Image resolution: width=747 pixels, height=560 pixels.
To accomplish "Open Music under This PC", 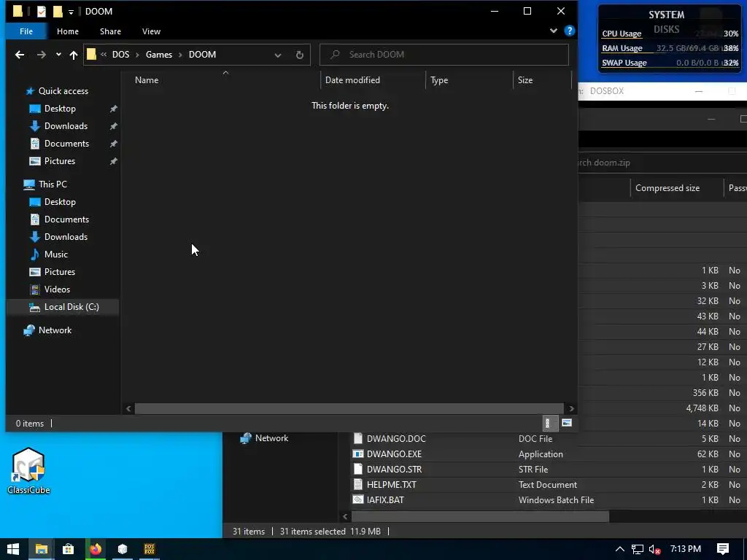I will click(55, 254).
